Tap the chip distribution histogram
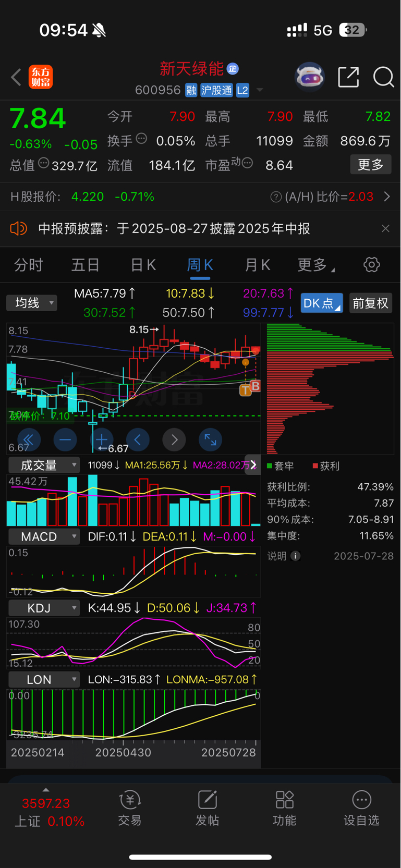Image resolution: width=401 pixels, height=868 pixels. click(x=330, y=389)
